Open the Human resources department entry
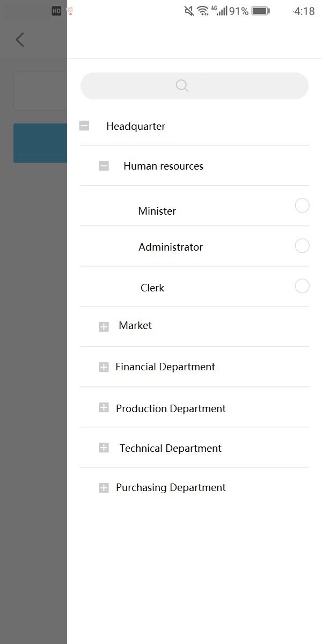Screen dimensions: 322x644 [x=163, y=166]
